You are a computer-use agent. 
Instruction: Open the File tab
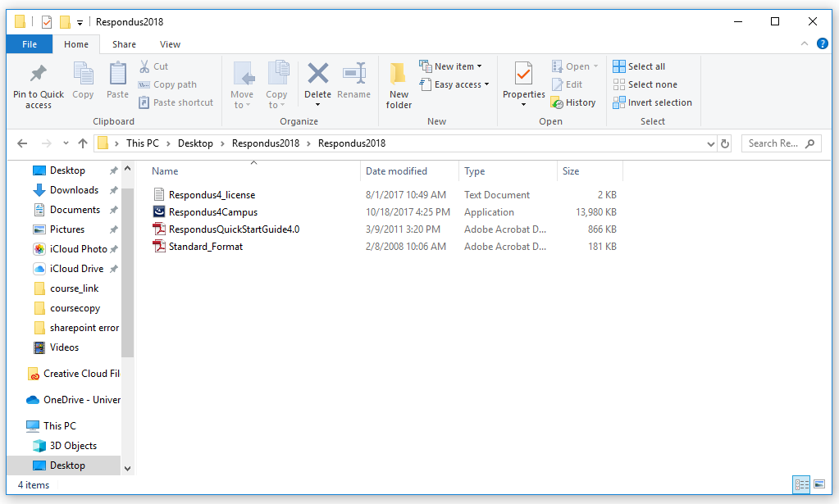[x=30, y=44]
